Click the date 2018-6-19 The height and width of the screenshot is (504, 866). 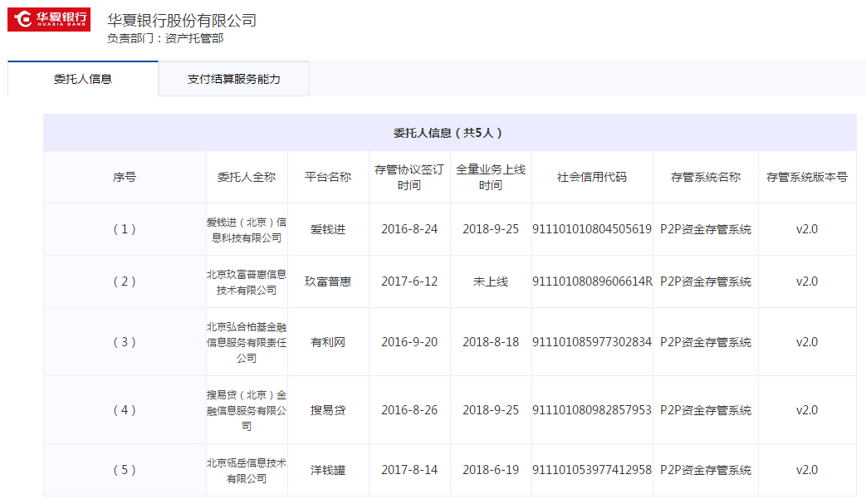491,470
